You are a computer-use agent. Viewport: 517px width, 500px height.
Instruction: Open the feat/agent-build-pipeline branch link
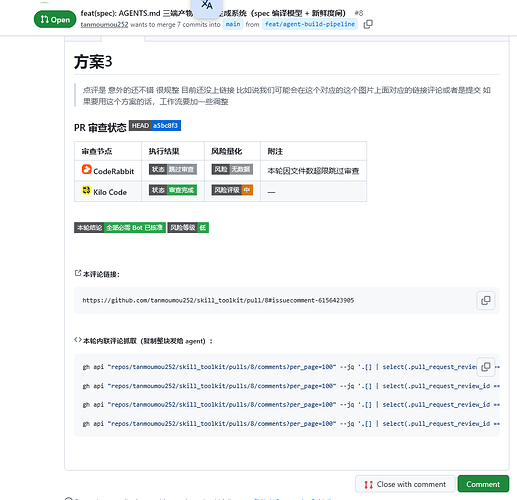tap(310, 24)
